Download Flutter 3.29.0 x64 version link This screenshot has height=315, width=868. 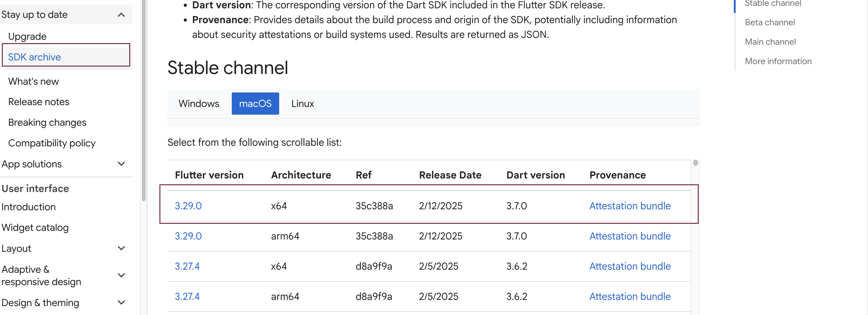188,206
